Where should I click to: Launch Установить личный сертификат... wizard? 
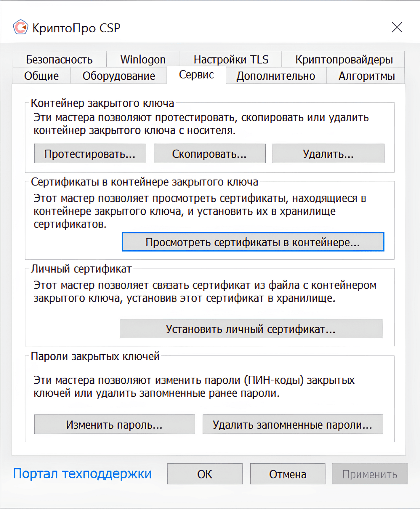tap(251, 329)
